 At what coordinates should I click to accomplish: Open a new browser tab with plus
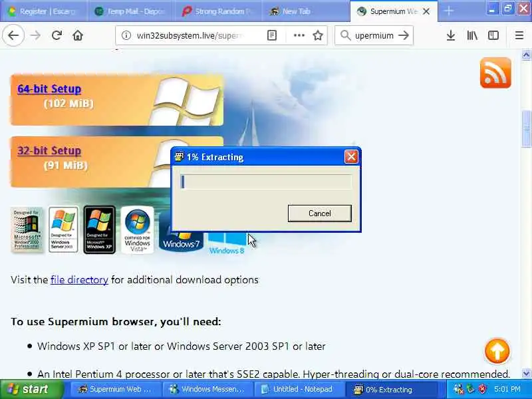click(448, 11)
